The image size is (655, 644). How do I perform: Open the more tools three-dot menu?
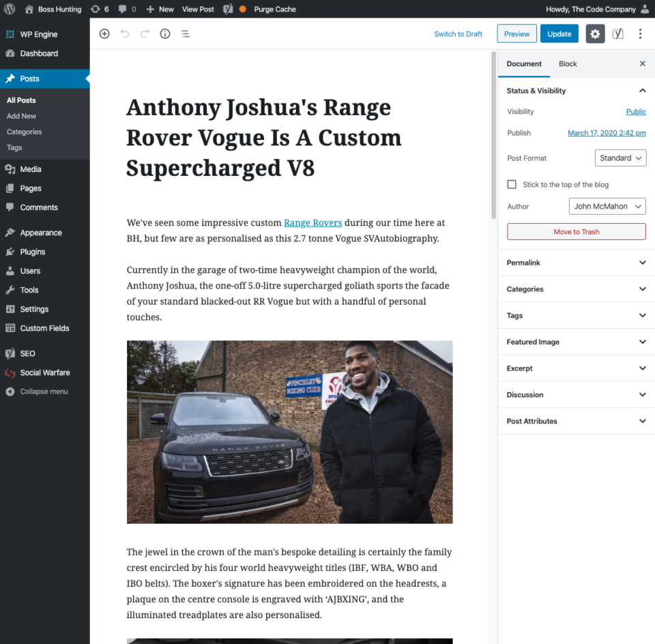tap(640, 34)
